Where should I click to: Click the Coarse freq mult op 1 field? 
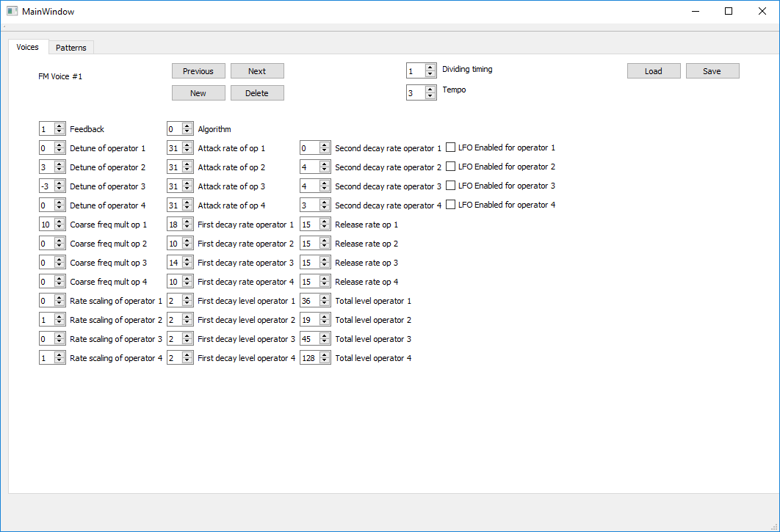tap(46, 225)
